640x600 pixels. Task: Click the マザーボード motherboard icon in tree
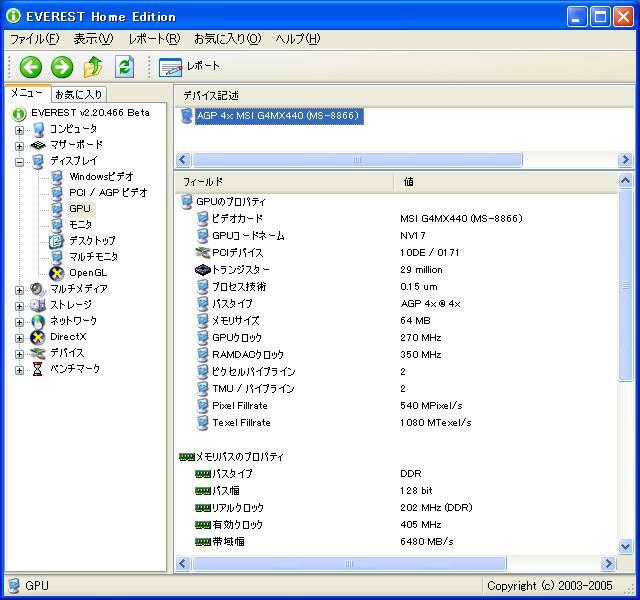click(x=38, y=145)
